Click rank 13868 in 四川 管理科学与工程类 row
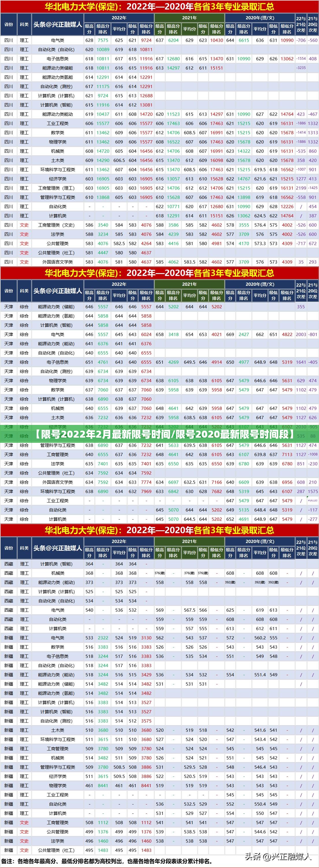Viewport: 319px width, 868px height. (103, 197)
